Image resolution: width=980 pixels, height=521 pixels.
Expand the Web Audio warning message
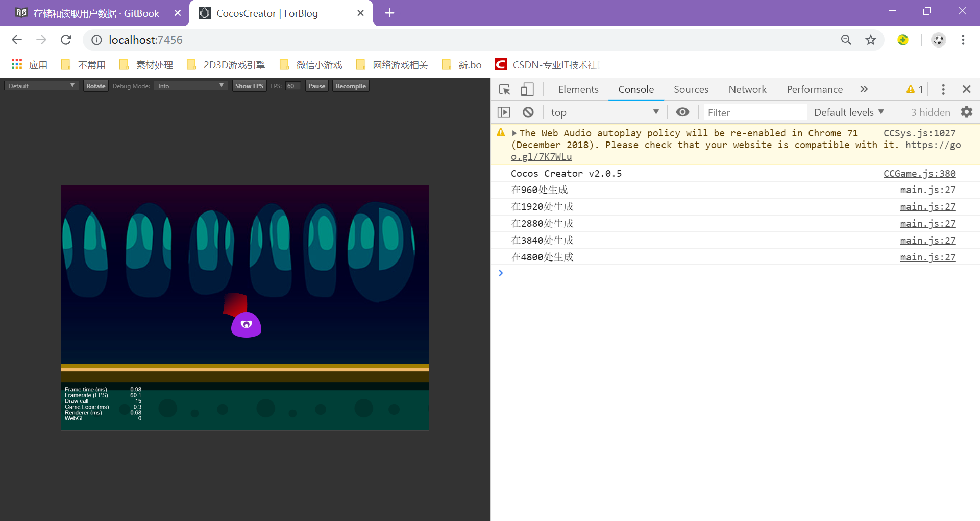point(514,133)
